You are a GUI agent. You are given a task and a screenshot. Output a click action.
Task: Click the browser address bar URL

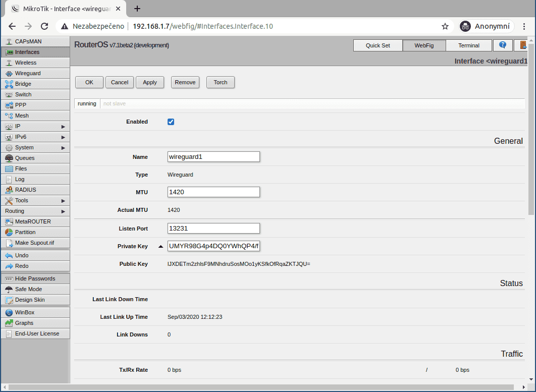point(203,26)
